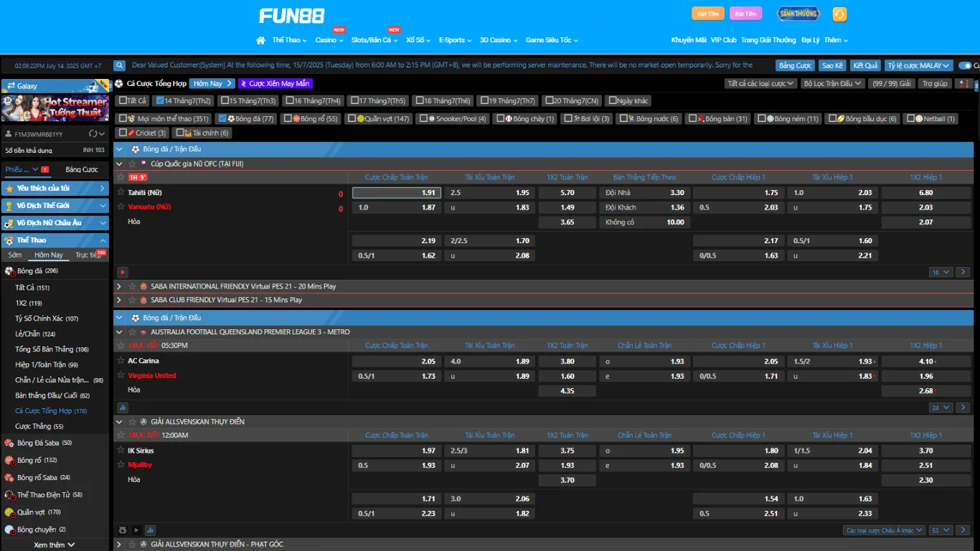The width and height of the screenshot is (980, 551).
Task: Open Tỷ lệ cược MALAY dropdown
Action: pos(918,65)
